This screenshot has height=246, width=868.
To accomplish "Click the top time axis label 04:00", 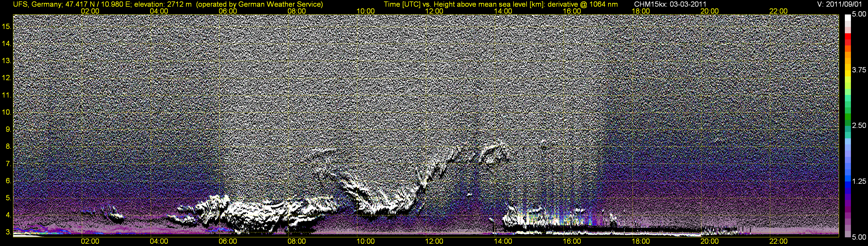I will pyautogui.click(x=159, y=11).
